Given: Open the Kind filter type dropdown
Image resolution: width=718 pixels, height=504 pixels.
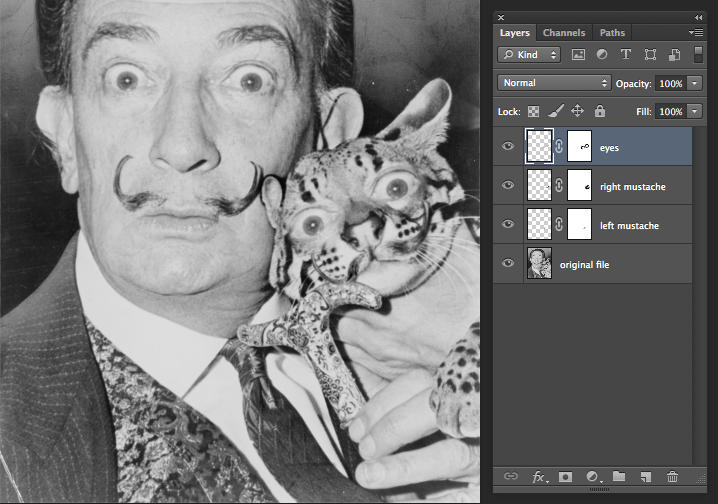Looking at the screenshot, I should click(530, 54).
